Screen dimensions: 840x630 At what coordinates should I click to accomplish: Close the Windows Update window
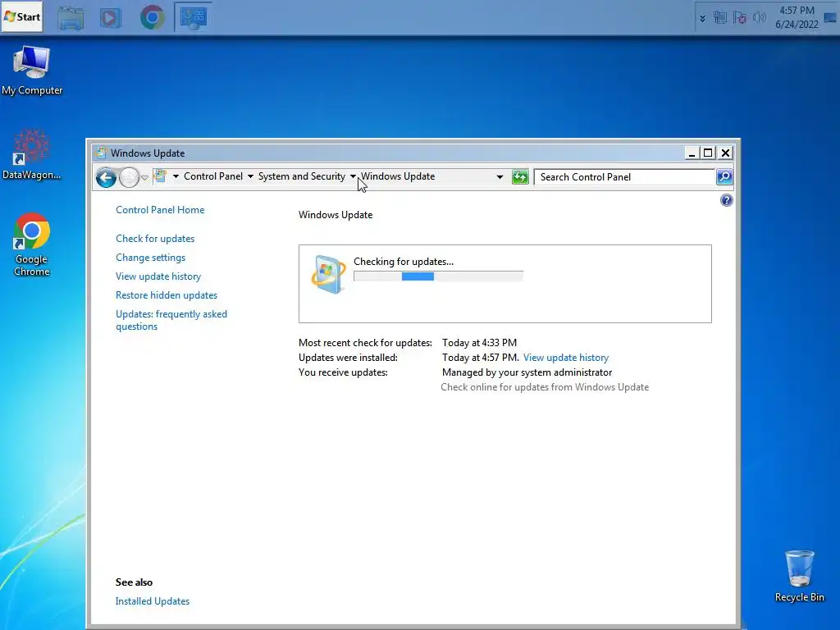[x=725, y=153]
